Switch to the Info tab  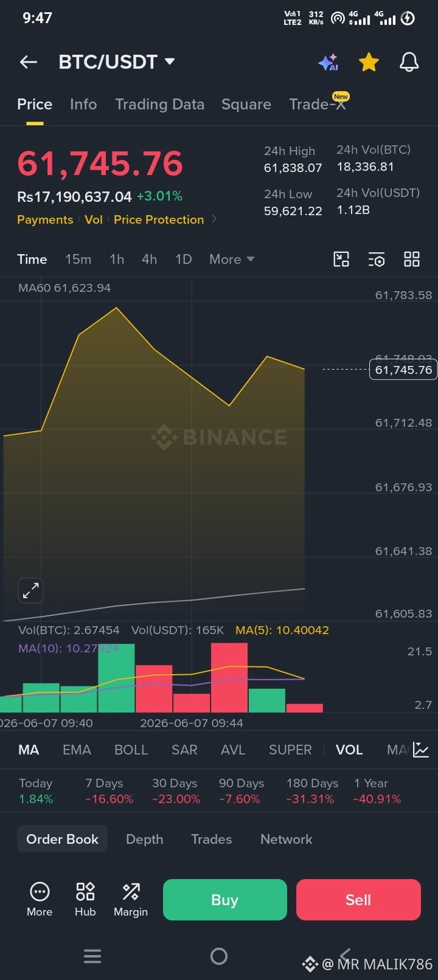coord(83,105)
